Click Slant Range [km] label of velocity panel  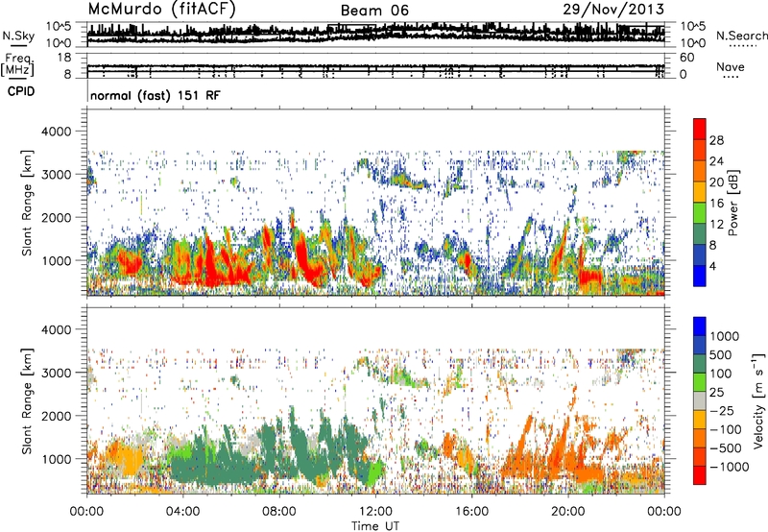click(x=27, y=401)
